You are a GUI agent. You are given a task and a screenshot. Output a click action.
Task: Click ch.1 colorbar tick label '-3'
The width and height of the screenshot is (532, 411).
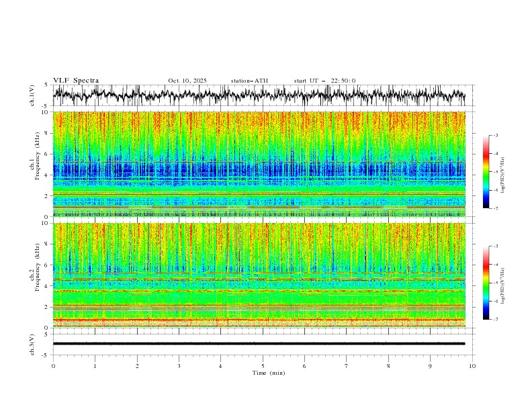pos(495,135)
